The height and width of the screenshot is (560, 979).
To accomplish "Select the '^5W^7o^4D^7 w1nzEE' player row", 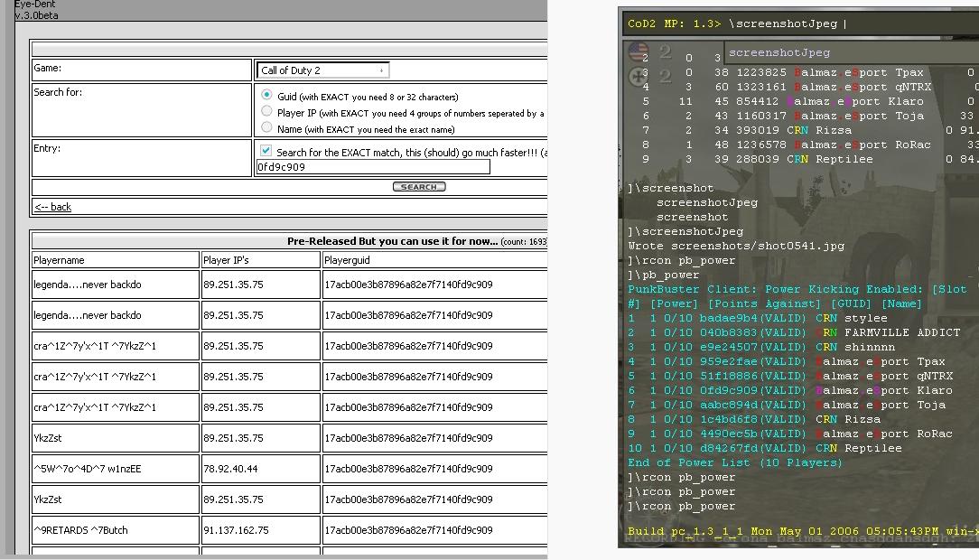I will pos(88,469).
